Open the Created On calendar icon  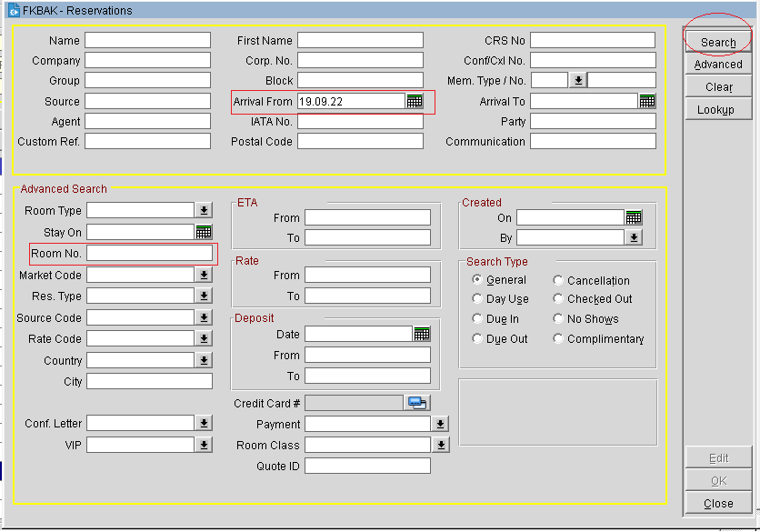[x=634, y=217]
